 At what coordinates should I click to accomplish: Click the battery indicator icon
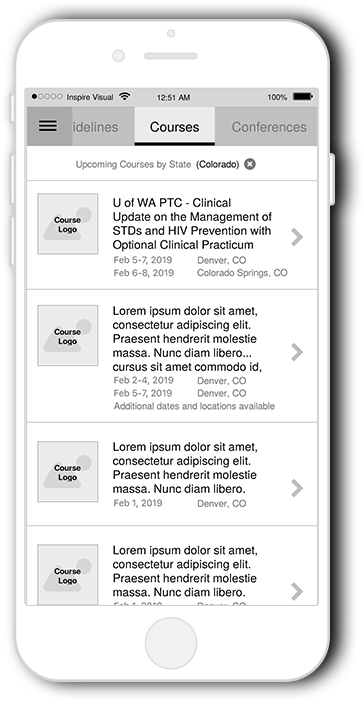(303, 97)
